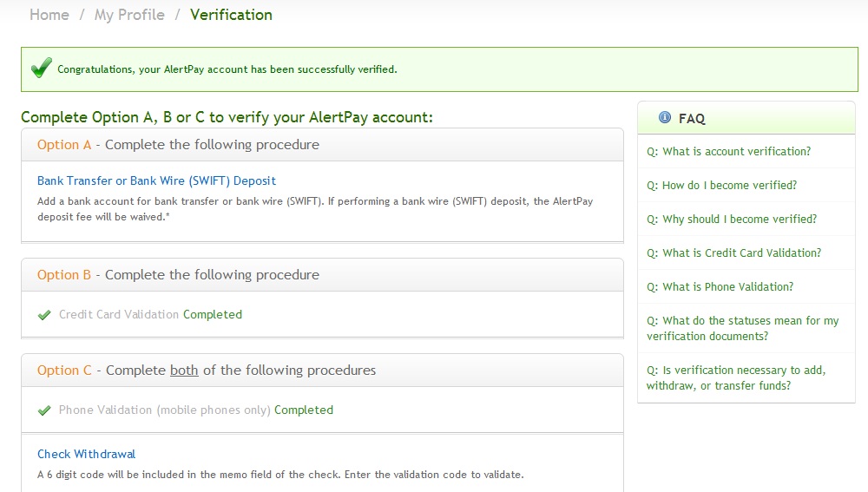The width and height of the screenshot is (868, 492).
Task: Open FAQ: What is Phone Validation?
Action: pyautogui.click(x=720, y=286)
